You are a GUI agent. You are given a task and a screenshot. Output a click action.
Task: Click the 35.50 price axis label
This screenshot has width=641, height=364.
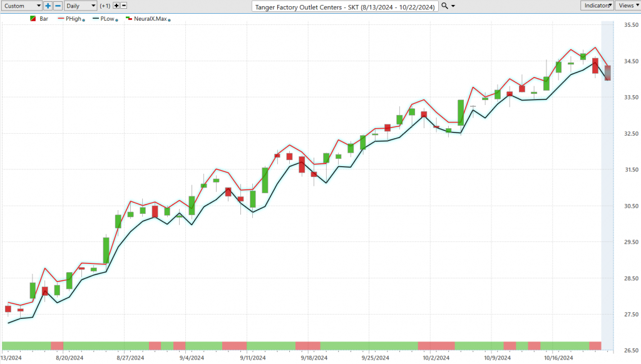click(631, 25)
